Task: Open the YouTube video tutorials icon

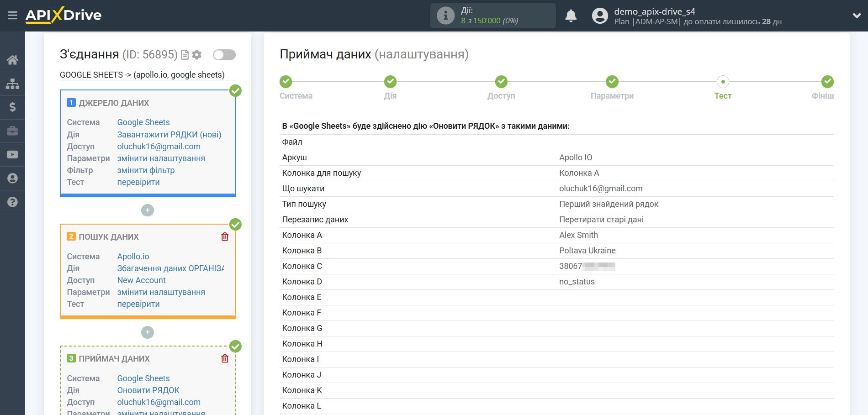Action: (12, 155)
